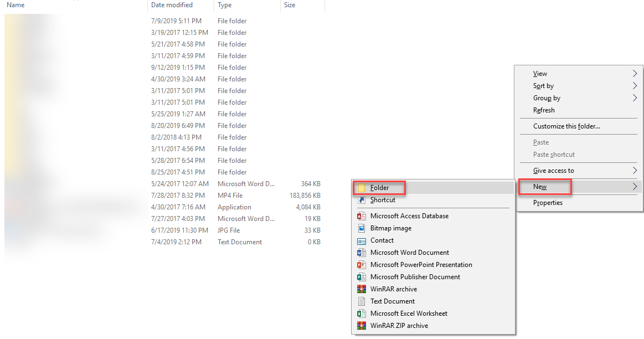Viewport: 644px width, 339px height.
Task: Open the New submenu entry
Action: pos(579,187)
